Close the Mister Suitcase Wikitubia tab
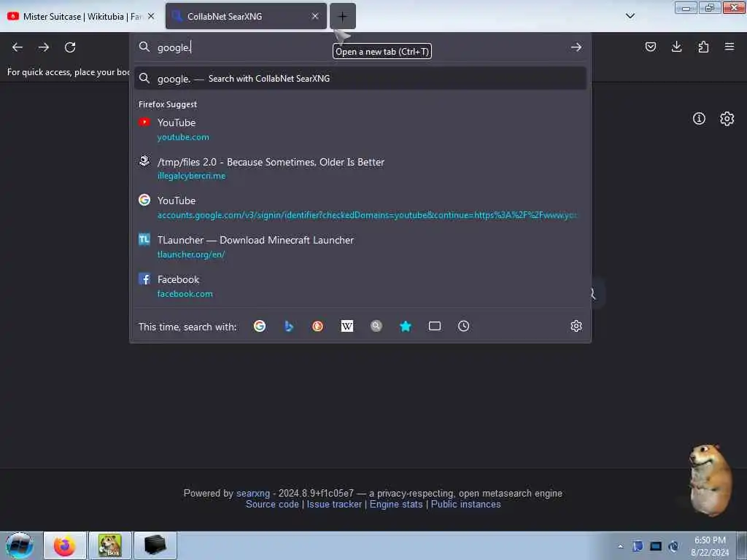Viewport: 747px width, 560px height. 151,16
